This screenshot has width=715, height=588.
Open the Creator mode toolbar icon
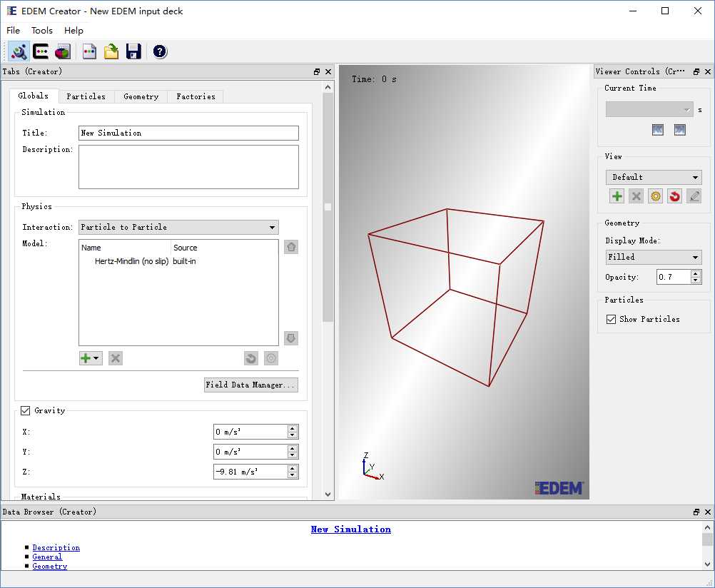pos(19,51)
